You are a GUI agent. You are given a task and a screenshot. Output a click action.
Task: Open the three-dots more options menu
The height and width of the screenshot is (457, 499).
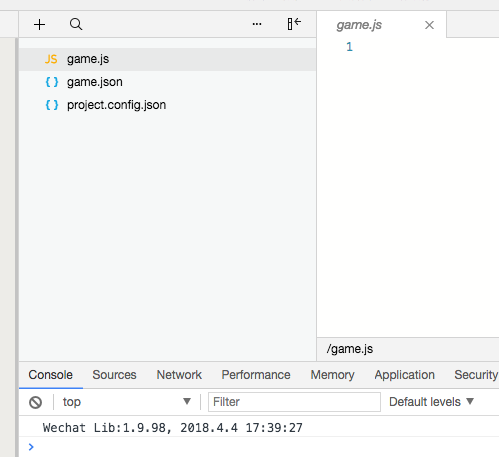coord(257,24)
